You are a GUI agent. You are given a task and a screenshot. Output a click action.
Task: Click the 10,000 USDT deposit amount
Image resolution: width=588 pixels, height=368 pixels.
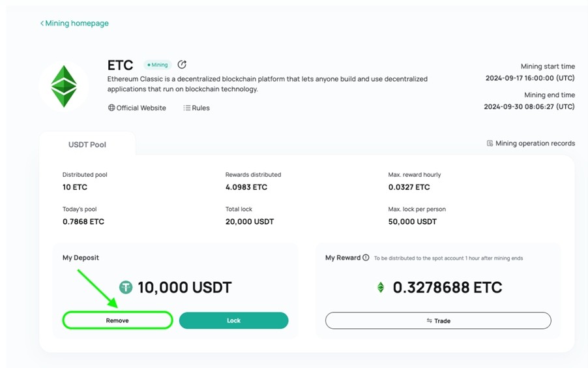[184, 288]
